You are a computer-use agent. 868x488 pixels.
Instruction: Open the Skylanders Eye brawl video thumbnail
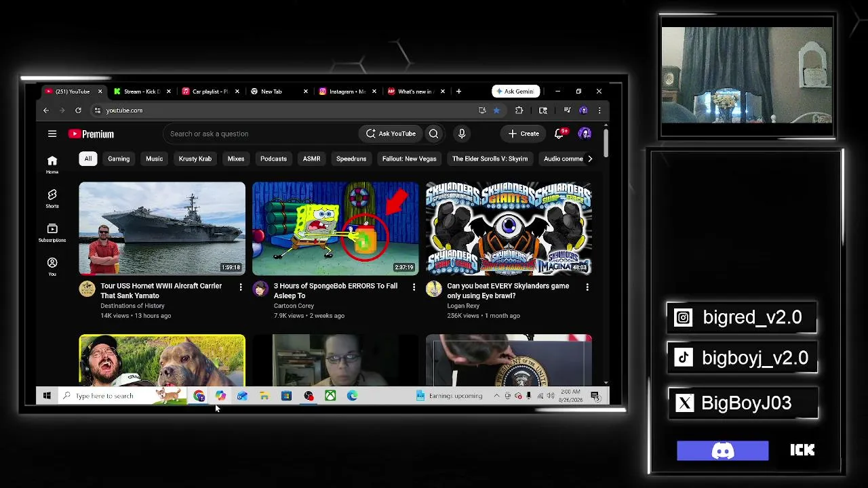[x=509, y=228]
